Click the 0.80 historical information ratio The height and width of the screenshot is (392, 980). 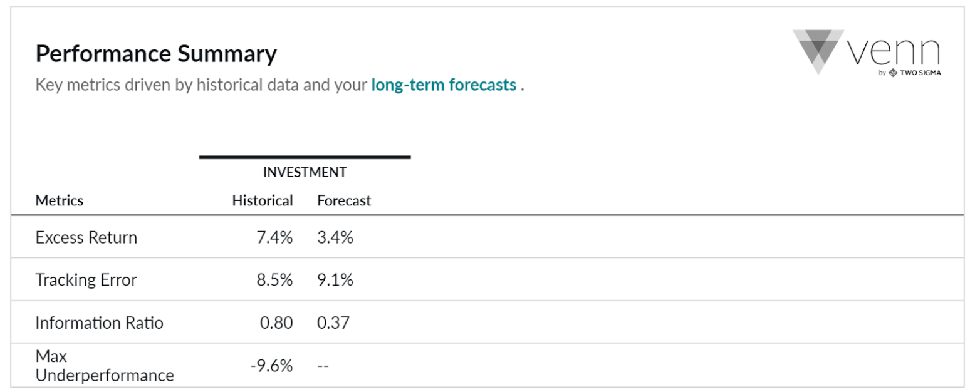[x=277, y=323]
